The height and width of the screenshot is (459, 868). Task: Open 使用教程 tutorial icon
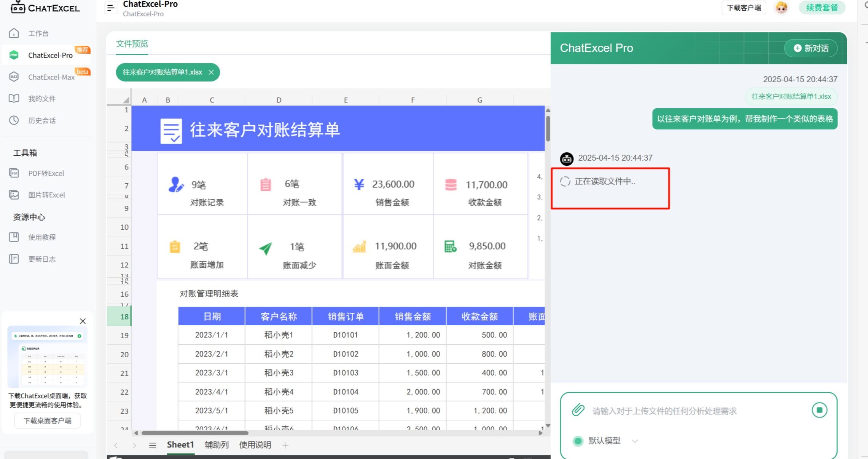pyautogui.click(x=14, y=237)
